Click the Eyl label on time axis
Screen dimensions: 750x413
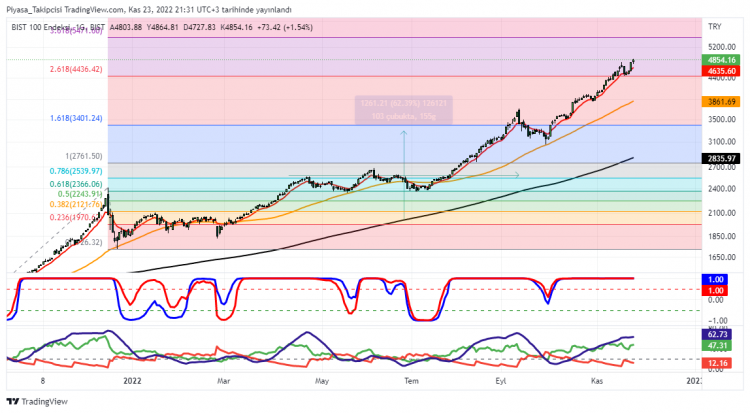click(500, 381)
